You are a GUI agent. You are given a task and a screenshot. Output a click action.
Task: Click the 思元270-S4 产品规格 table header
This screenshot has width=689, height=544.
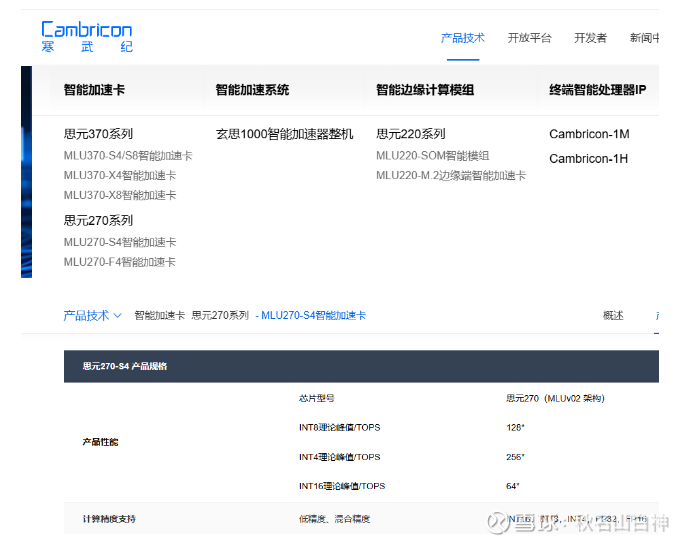click(361, 366)
